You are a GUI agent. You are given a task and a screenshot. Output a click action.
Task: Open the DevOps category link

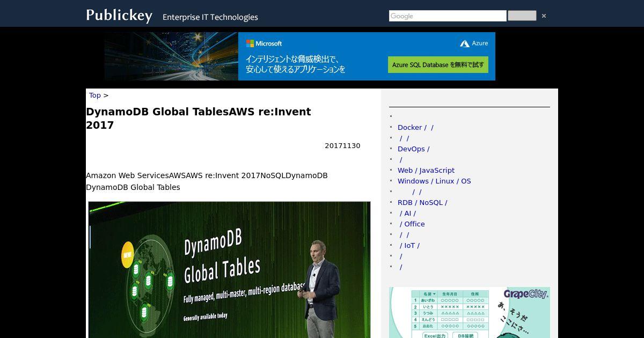tap(413, 149)
